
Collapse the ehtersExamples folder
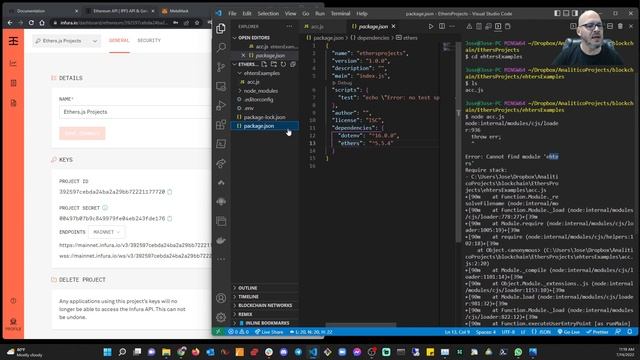pyautogui.click(x=262, y=73)
